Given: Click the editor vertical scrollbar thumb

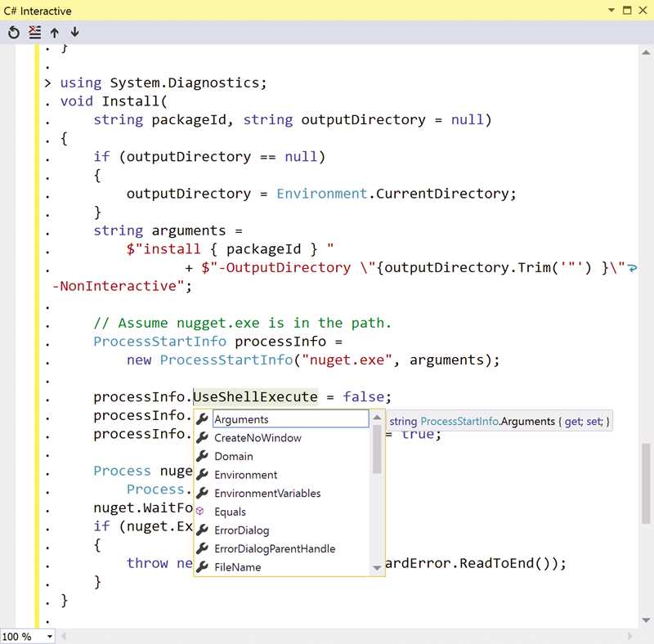Looking at the screenshot, I should point(646,483).
